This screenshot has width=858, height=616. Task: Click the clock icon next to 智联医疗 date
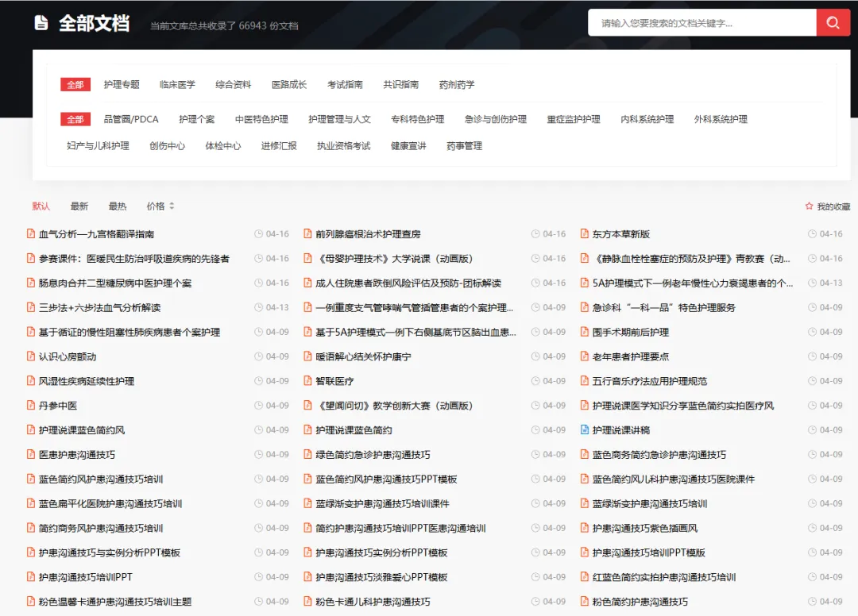(x=535, y=381)
